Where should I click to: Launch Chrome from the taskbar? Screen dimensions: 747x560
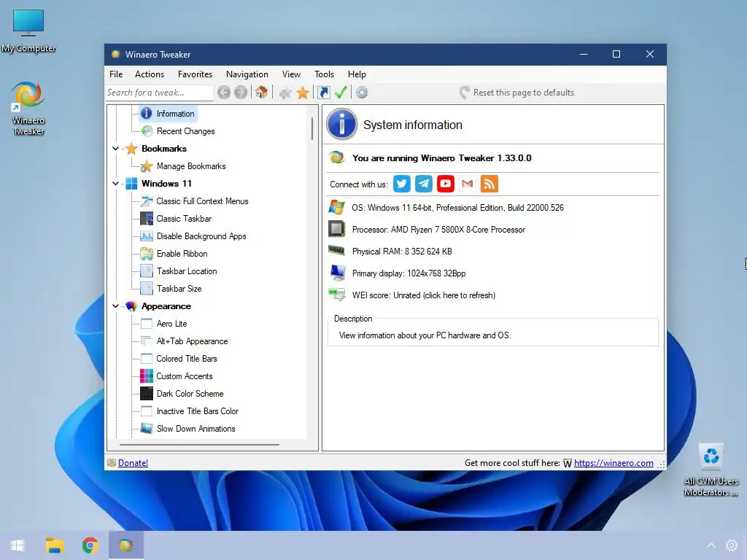point(90,545)
